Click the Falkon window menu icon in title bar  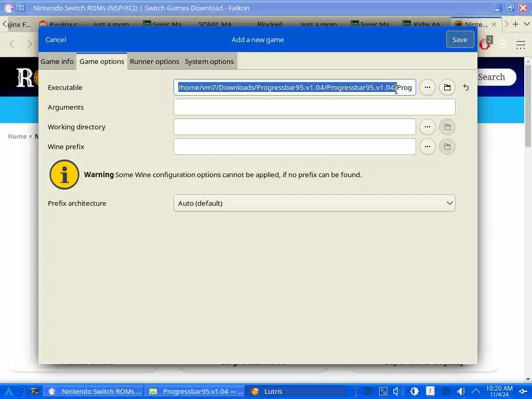8,8
